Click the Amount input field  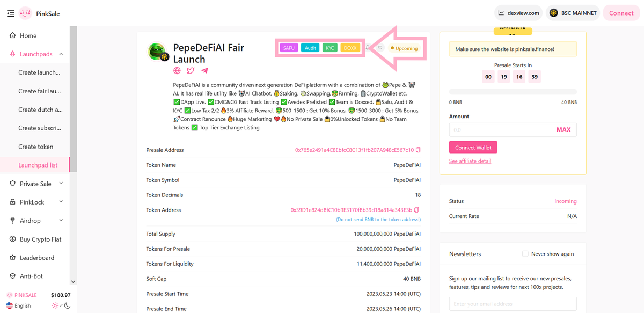pos(513,130)
